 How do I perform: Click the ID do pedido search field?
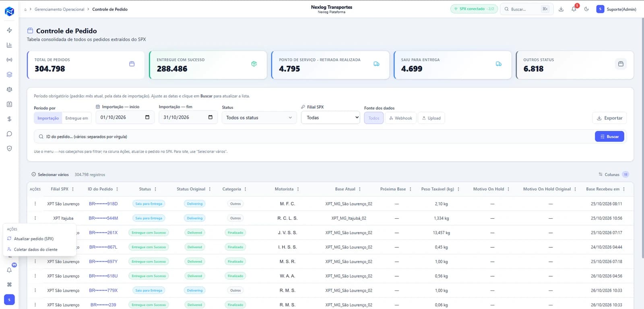coord(314,137)
